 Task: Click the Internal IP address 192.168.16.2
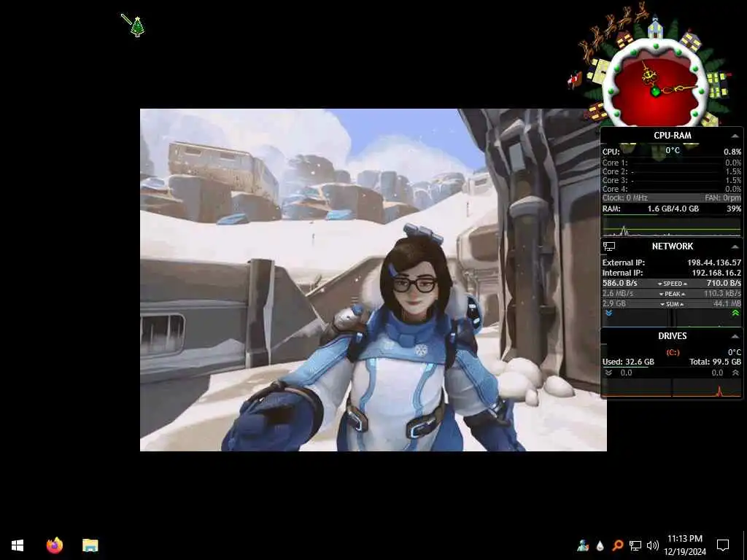click(x=716, y=273)
